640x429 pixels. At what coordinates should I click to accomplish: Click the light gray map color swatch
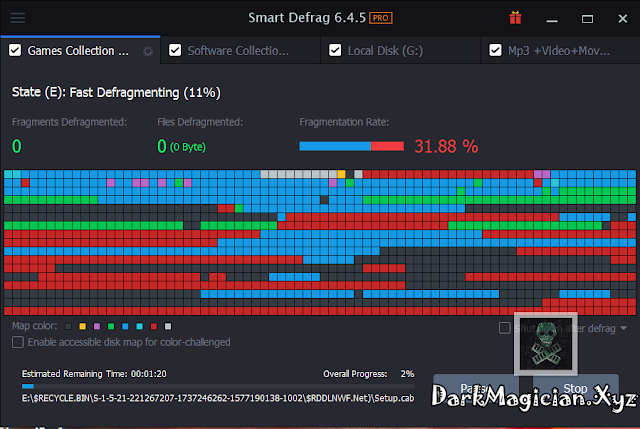[168, 326]
